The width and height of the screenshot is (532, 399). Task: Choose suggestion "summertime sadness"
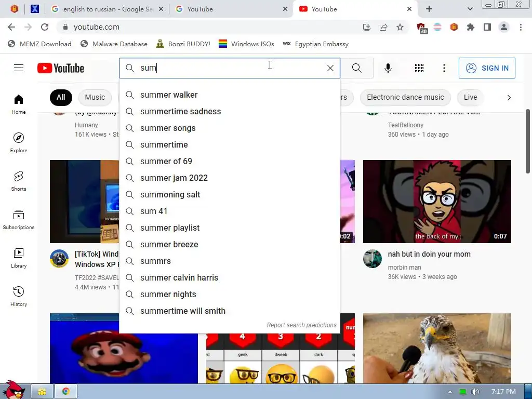click(230, 111)
